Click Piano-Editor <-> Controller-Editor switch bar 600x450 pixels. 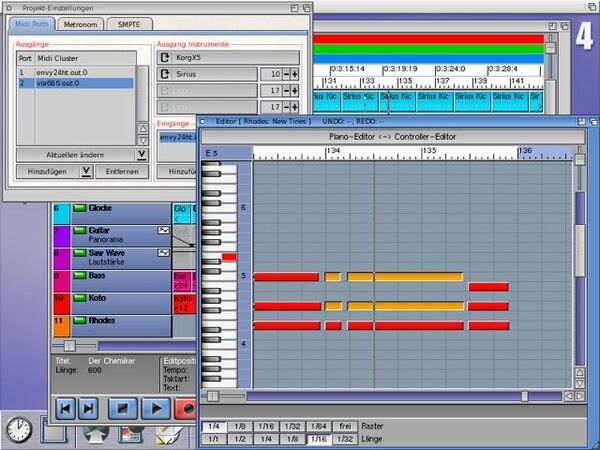tap(392, 134)
